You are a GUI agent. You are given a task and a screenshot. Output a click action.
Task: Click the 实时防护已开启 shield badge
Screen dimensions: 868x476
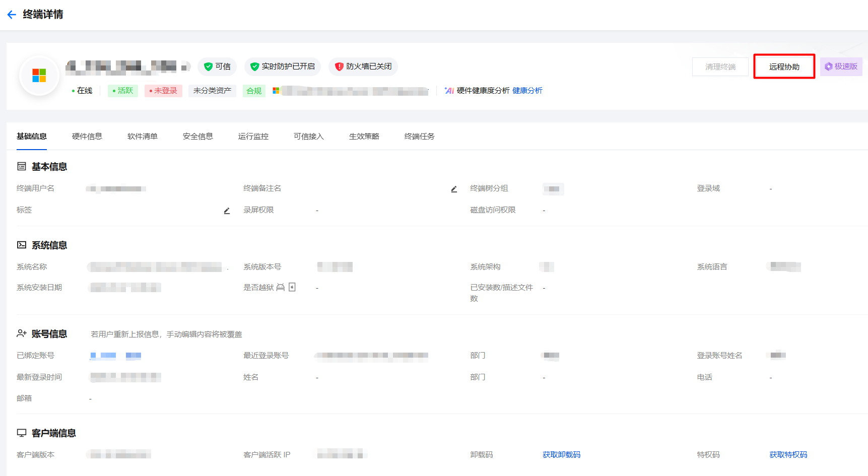[283, 66]
